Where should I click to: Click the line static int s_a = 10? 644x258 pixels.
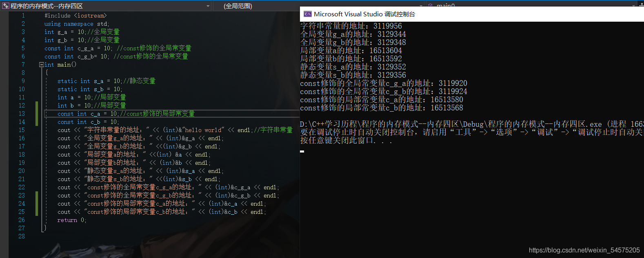tap(107, 81)
